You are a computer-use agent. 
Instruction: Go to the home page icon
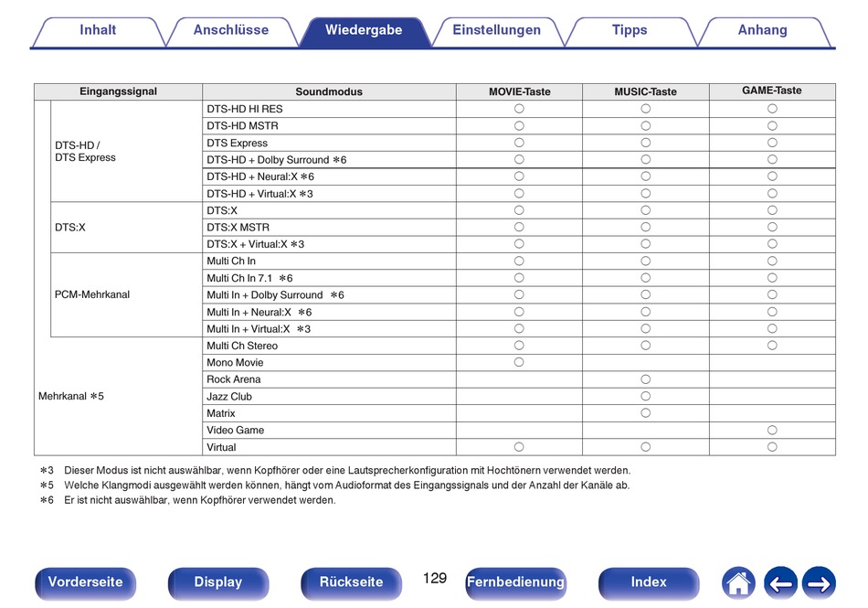pyautogui.click(x=738, y=583)
